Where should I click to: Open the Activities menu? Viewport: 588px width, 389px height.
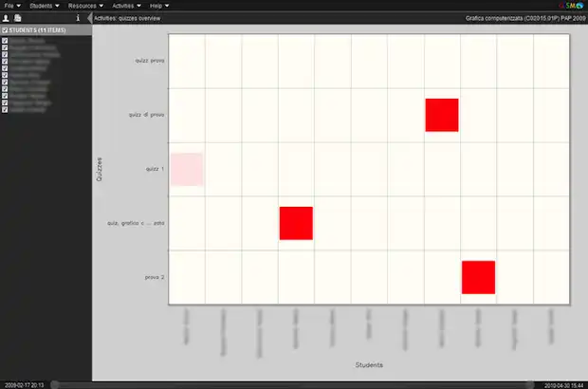(x=126, y=6)
